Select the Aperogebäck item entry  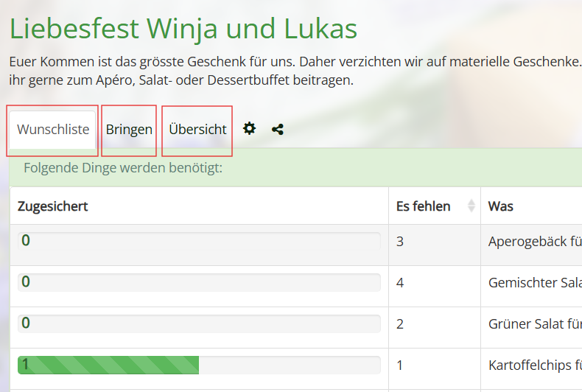pos(534,241)
